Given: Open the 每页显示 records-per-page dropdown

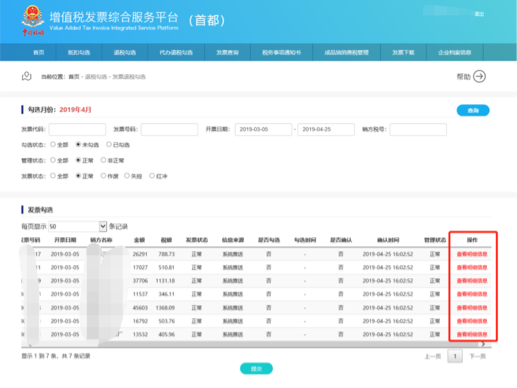Looking at the screenshot, I should coord(77,226).
